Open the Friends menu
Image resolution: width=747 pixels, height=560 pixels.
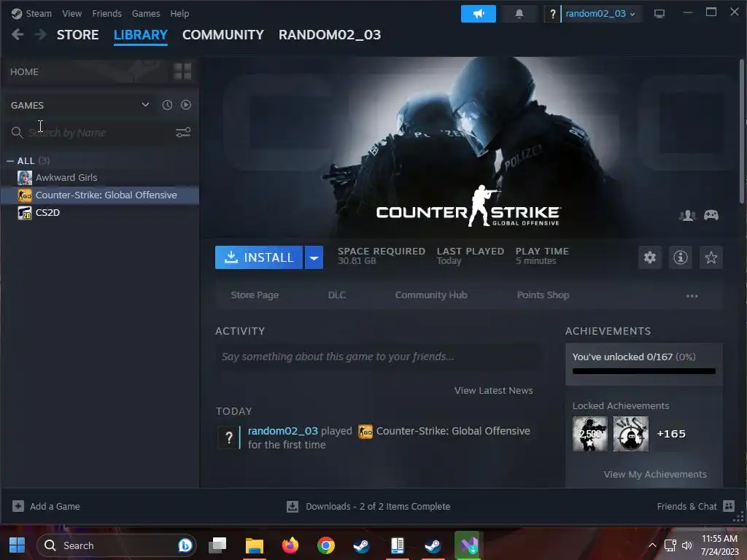pyautogui.click(x=107, y=14)
